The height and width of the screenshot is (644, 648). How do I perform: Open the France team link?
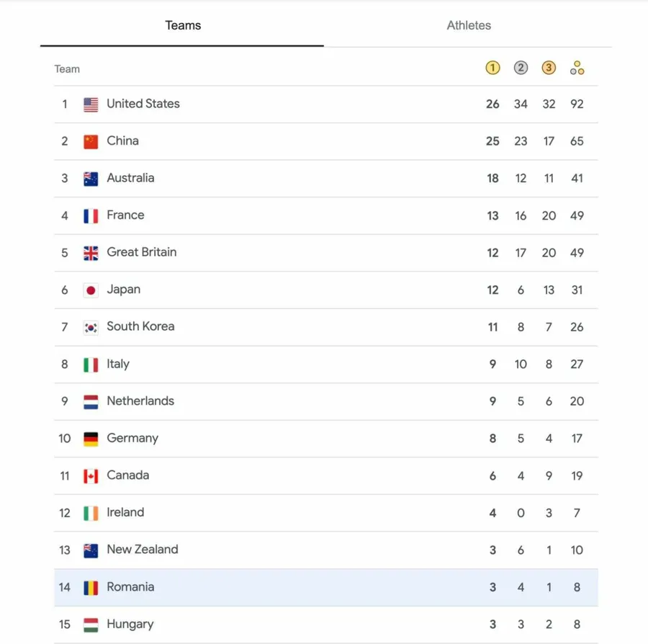[125, 215]
